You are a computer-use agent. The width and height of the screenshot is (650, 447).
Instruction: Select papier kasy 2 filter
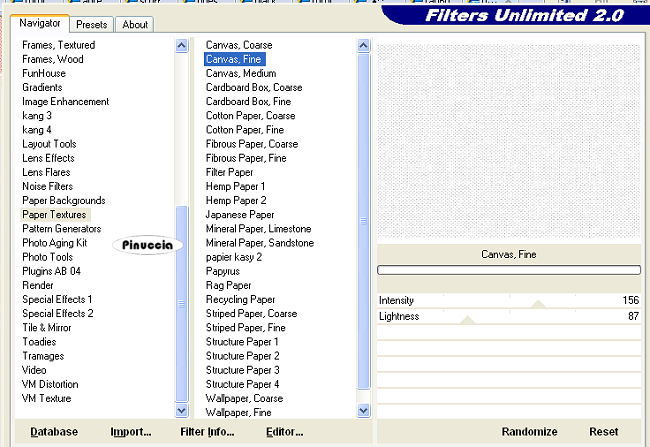pos(234,257)
